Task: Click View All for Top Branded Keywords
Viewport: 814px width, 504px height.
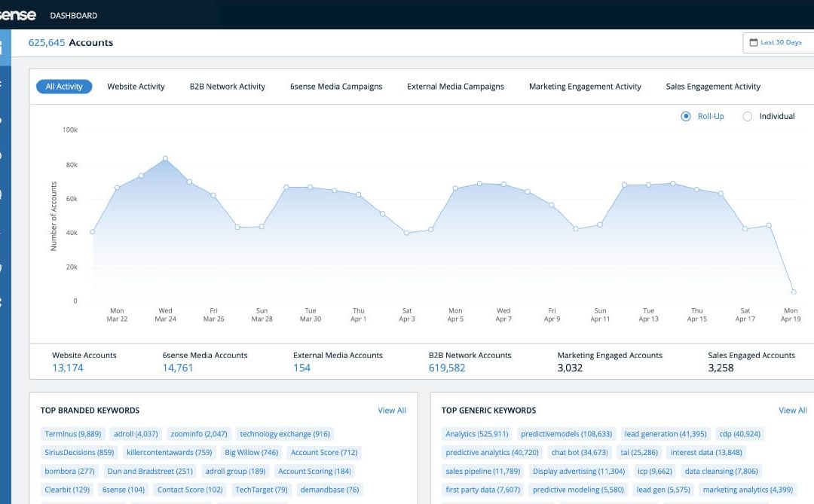Action: tap(392, 411)
